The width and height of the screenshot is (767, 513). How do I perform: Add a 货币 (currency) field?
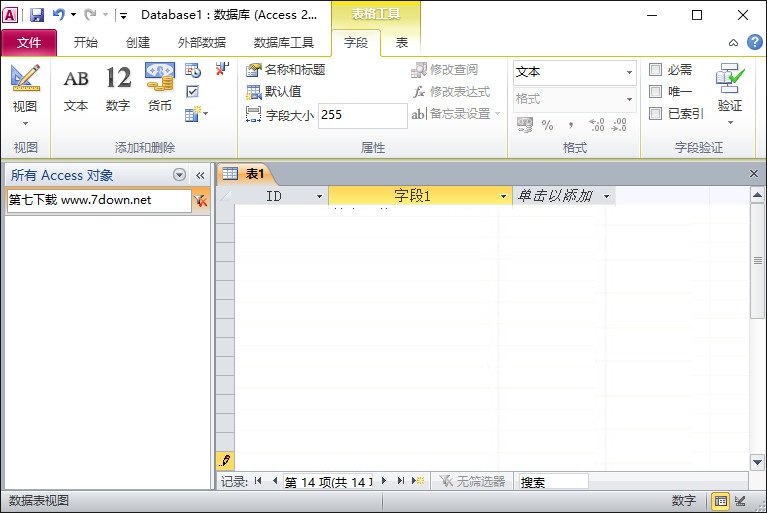point(160,88)
